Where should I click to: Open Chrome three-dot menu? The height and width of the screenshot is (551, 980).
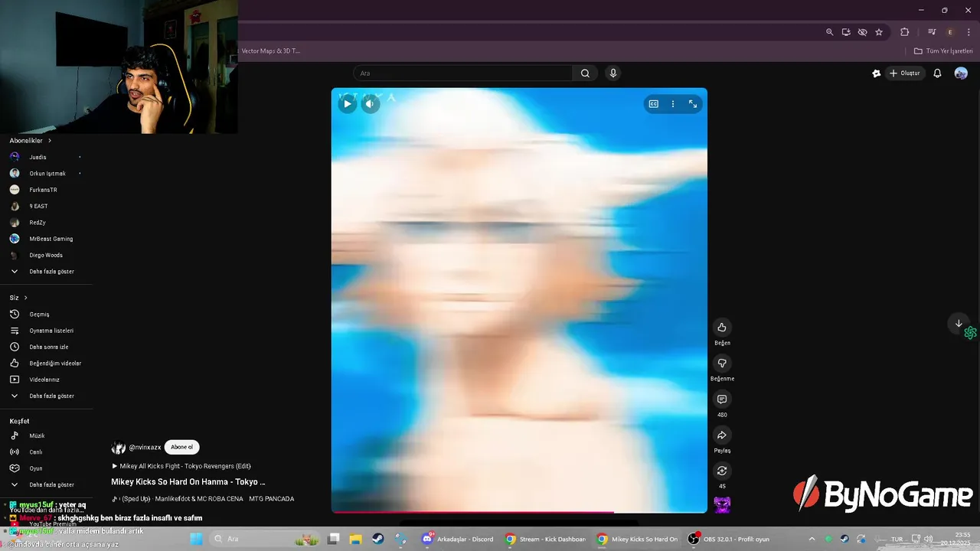(x=969, y=32)
